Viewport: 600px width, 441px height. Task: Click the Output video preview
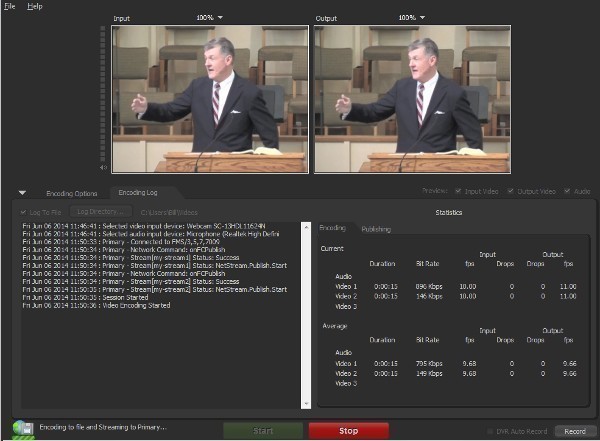tap(412, 100)
